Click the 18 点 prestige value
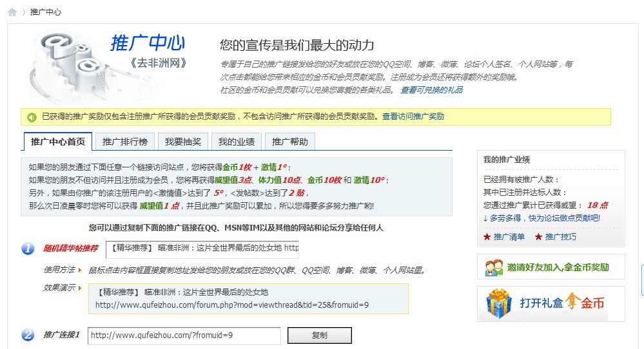Screen dimensions: 644x349 (x=598, y=205)
